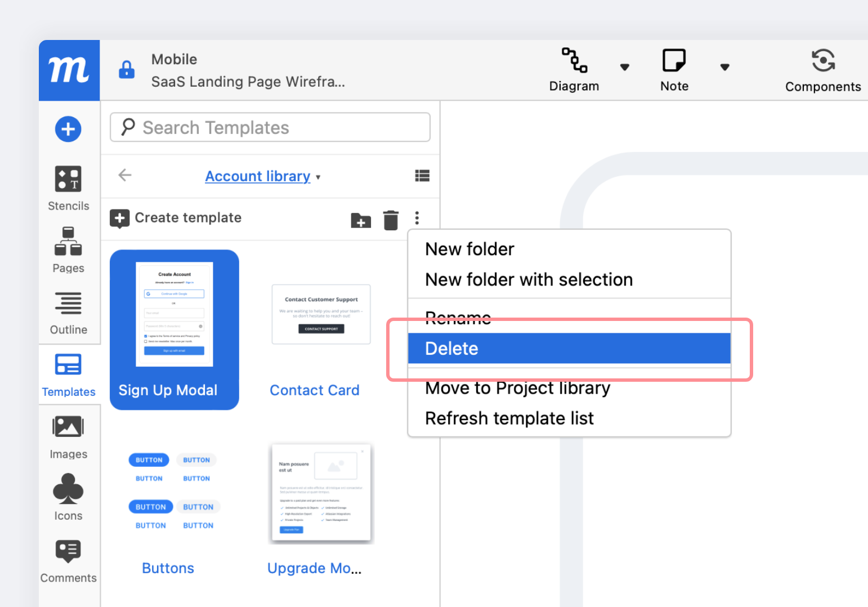The image size is (868, 607).
Task: Click the blue plus button in the sidebar
Action: (x=68, y=129)
